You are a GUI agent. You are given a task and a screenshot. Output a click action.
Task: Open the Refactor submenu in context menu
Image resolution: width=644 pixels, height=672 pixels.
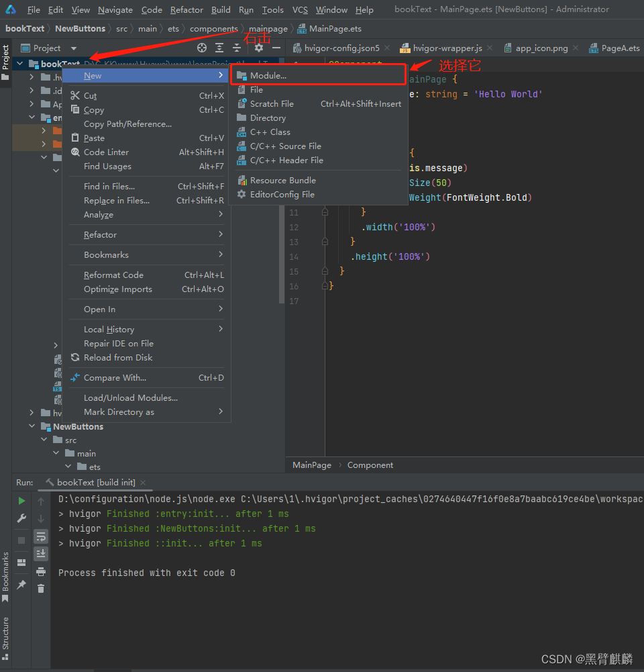tap(147, 235)
